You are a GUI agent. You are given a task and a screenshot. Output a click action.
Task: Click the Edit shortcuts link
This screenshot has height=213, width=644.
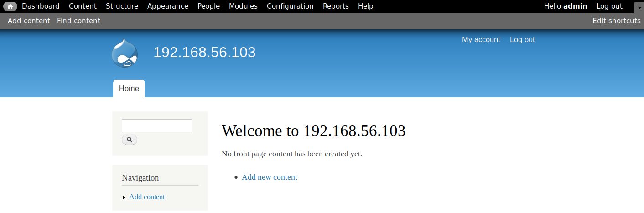(x=616, y=21)
